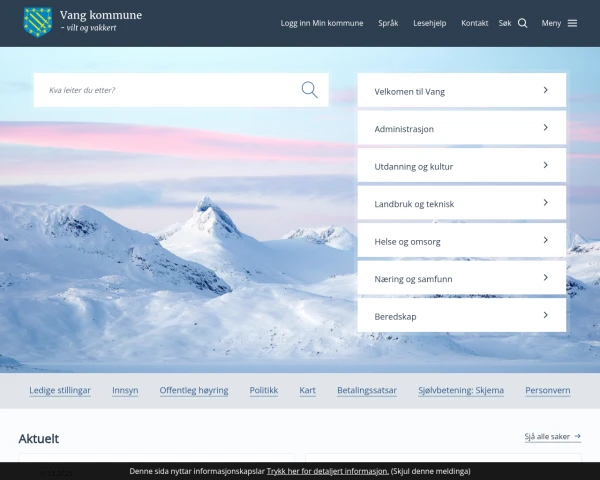Viewport: 600px width, 480px height.
Task: Expand the Velkomen til Vang section
Action: (545, 90)
